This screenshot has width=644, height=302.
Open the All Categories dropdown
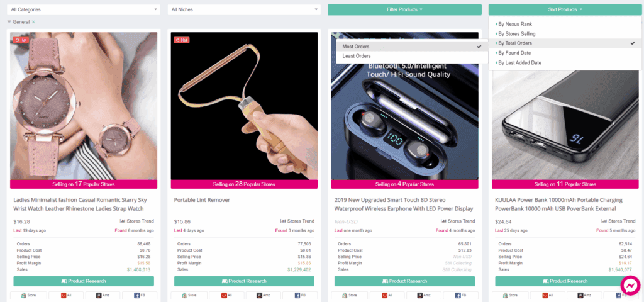point(84,9)
